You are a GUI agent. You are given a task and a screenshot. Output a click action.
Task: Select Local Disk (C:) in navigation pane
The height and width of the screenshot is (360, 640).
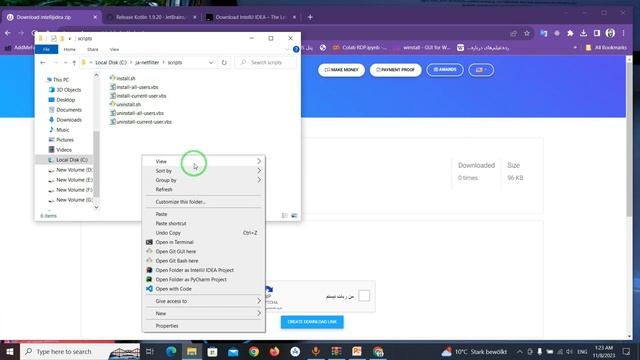[x=68, y=160]
